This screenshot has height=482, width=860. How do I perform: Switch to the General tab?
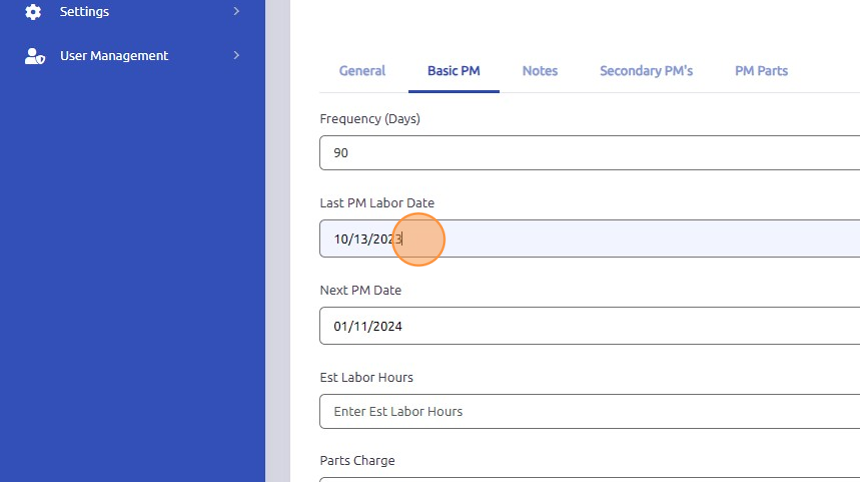pyautogui.click(x=362, y=71)
